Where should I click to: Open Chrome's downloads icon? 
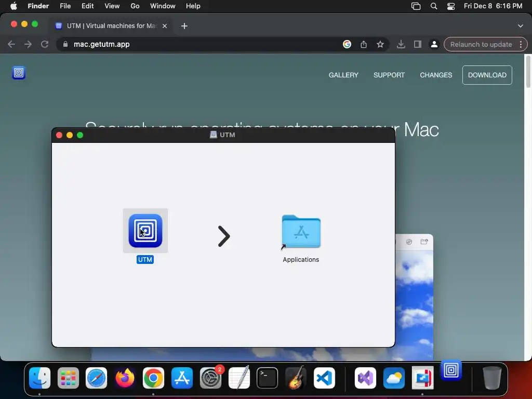[x=401, y=45]
